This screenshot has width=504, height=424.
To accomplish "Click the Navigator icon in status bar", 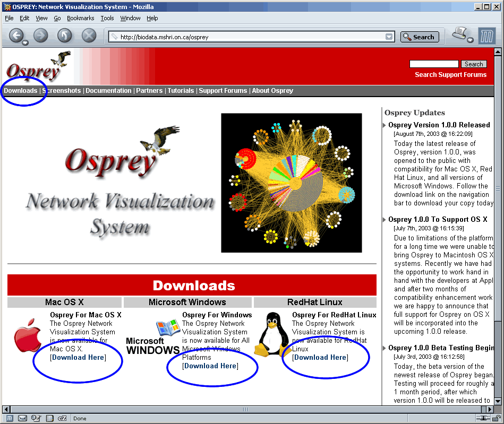I will coord(10,418).
